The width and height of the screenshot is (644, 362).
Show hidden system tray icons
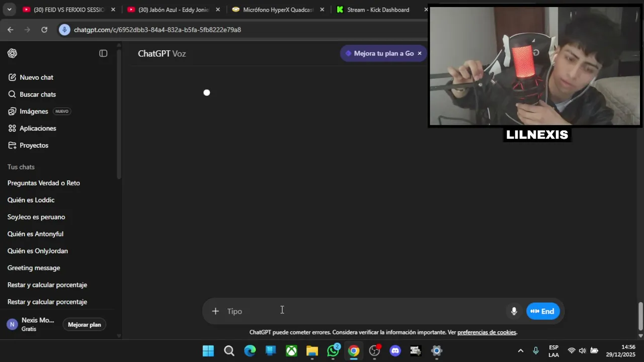tap(520, 351)
